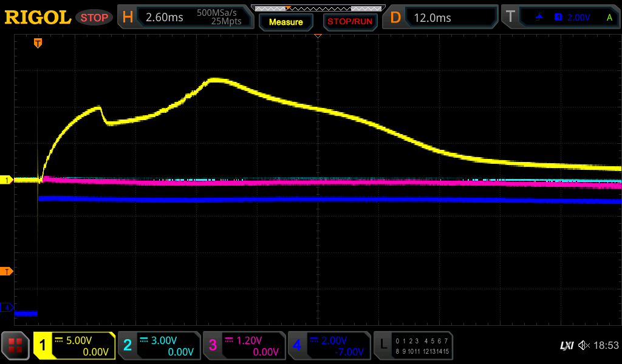Click the waveform memory position bar
The image size is (622, 364).
pyautogui.click(x=317, y=8)
